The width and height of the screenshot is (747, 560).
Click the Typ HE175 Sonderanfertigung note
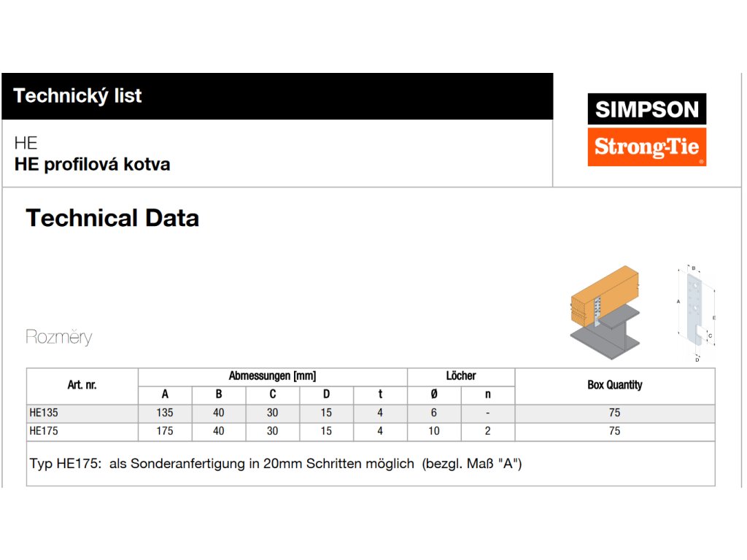(276, 464)
